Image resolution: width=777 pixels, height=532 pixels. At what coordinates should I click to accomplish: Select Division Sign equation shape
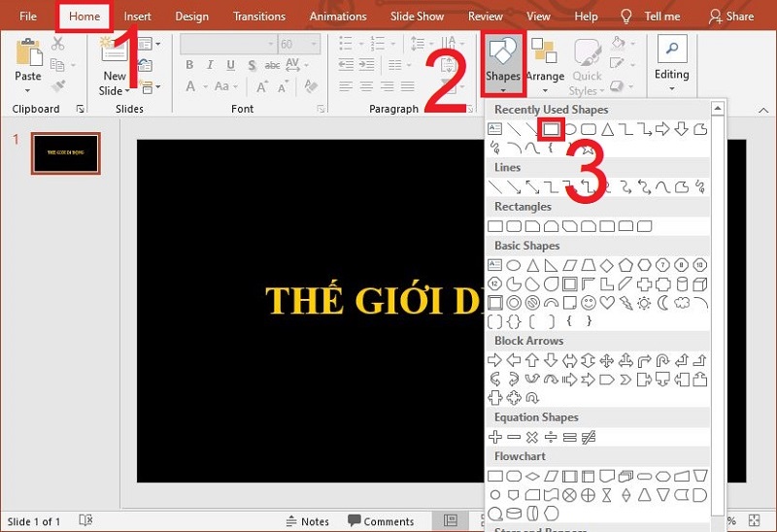[x=551, y=437]
